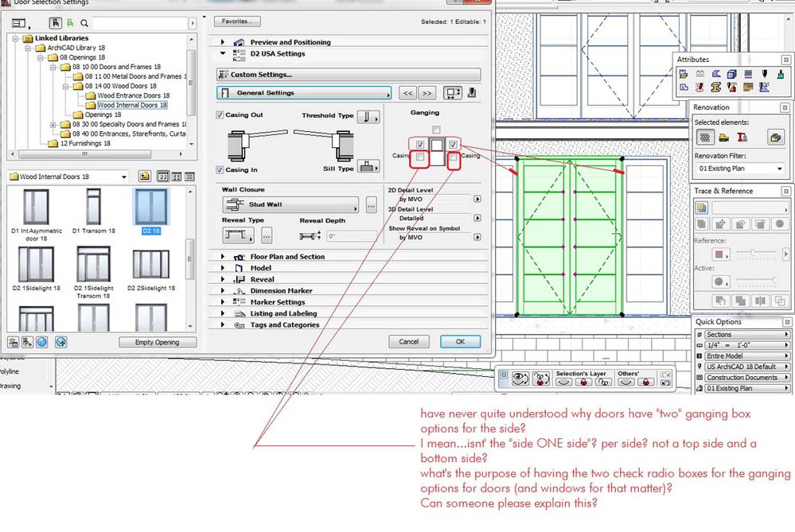Click the globe web objects icon
Viewport: 795px width, 532px height.
click(41, 342)
